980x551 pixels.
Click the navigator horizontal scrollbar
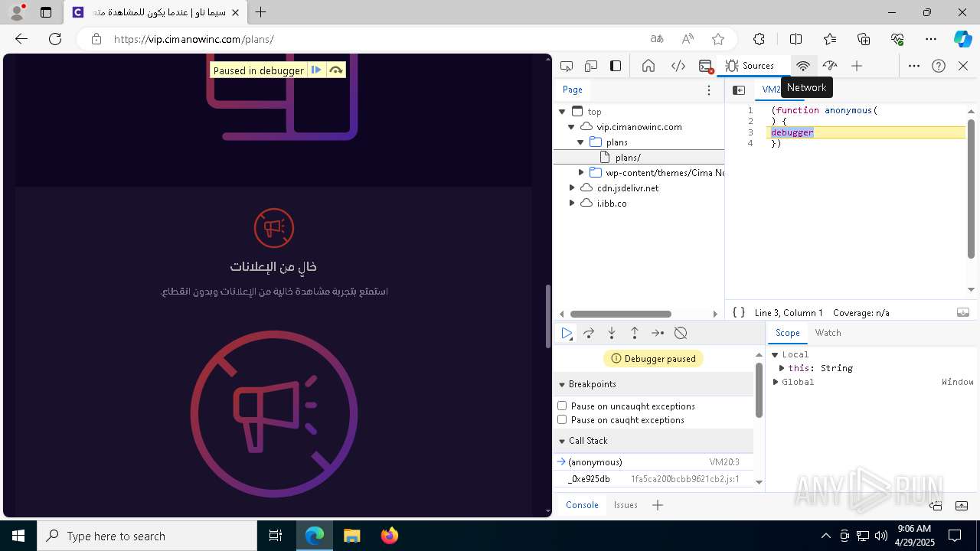coord(621,314)
